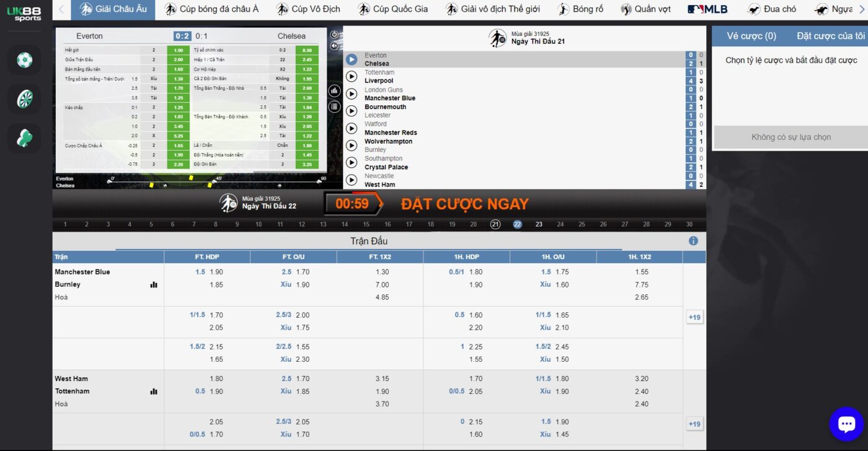Click the left arrow of sports tabs
This screenshot has width=868, height=451.
tap(61, 9)
